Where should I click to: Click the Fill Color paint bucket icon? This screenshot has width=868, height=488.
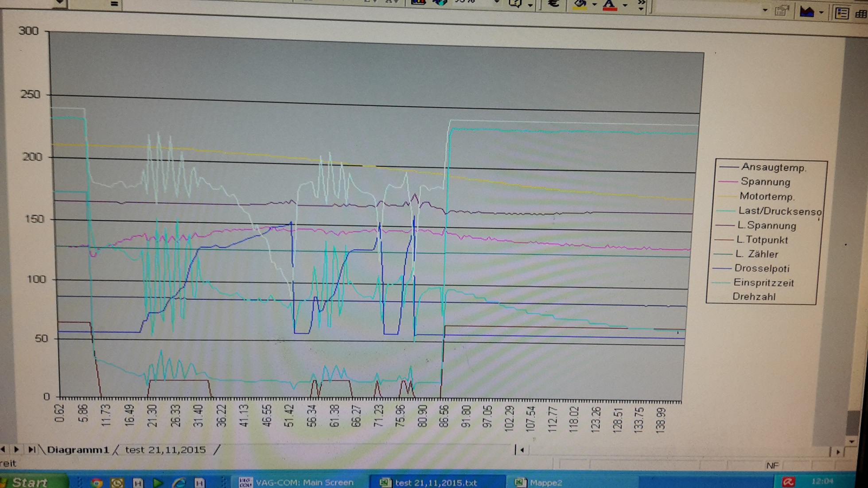(580, 4)
